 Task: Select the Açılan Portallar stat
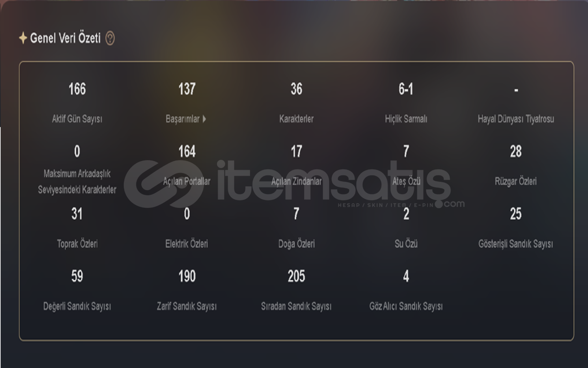[187, 165]
